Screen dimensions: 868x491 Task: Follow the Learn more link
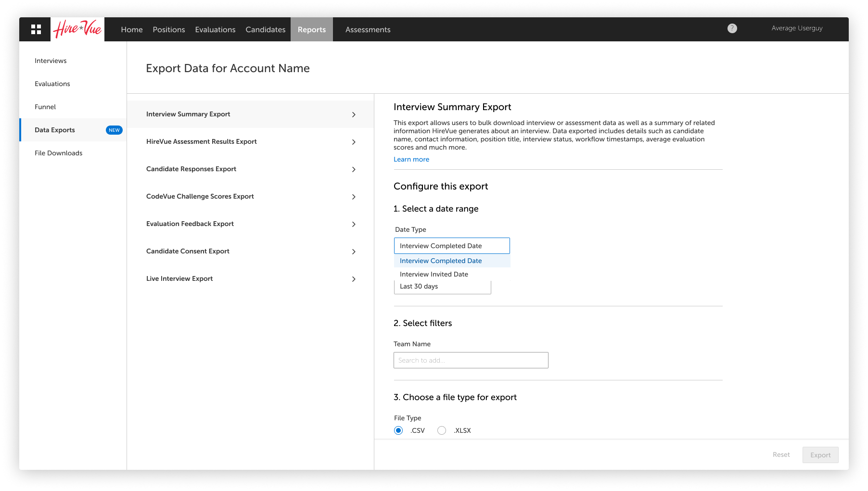[x=411, y=159]
